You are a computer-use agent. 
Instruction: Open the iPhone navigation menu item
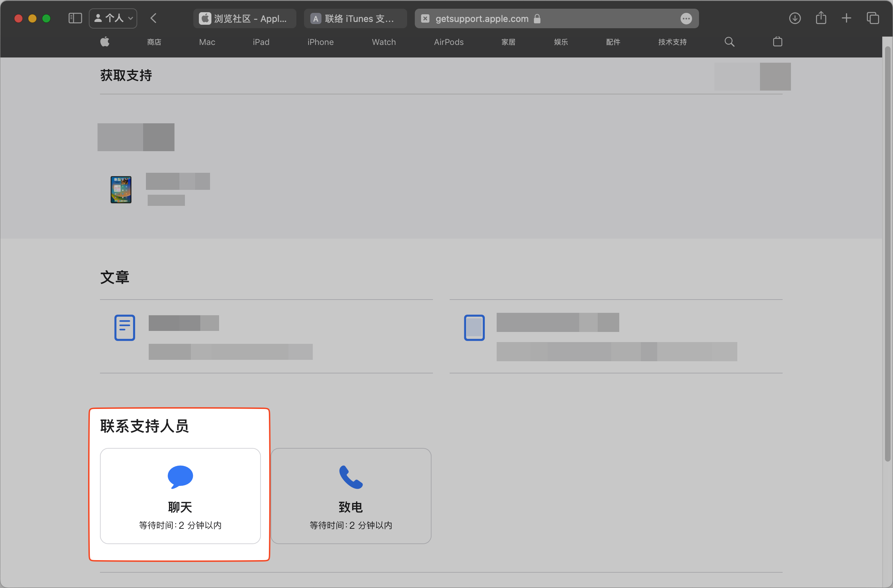[320, 42]
